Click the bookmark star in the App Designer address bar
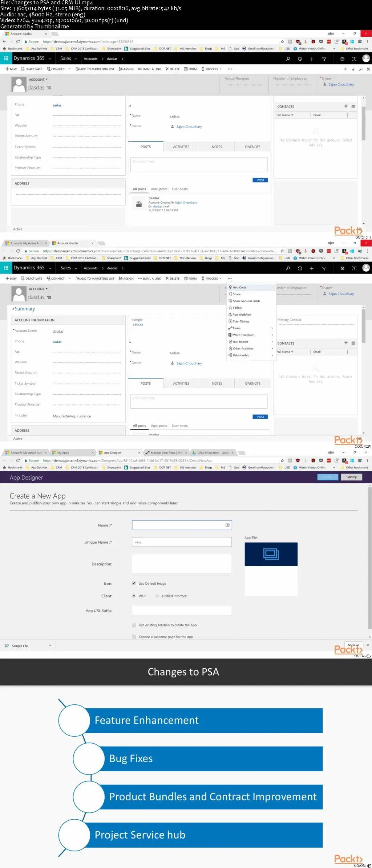 [282, 460]
